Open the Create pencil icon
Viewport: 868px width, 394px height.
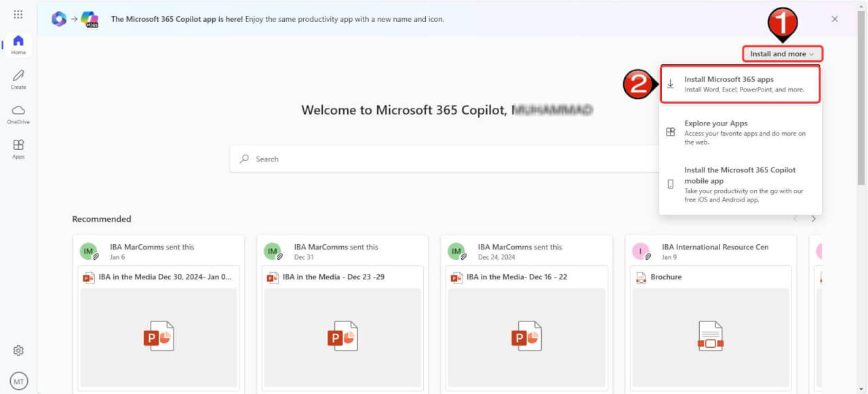tap(18, 76)
